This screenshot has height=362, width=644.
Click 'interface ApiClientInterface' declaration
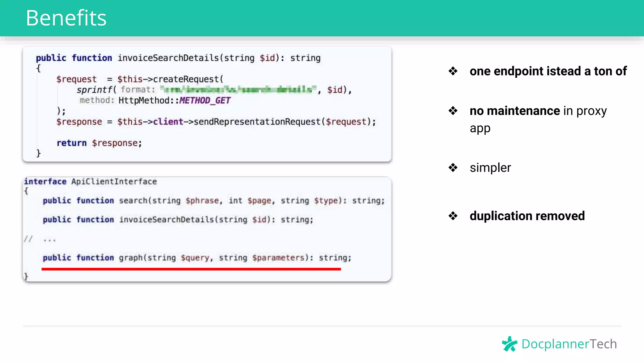click(x=90, y=182)
